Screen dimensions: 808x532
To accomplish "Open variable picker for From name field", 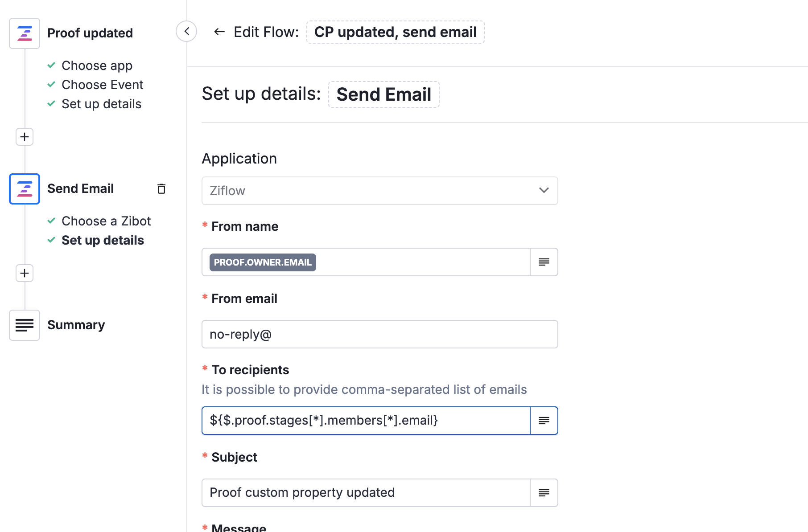I will pos(544,262).
